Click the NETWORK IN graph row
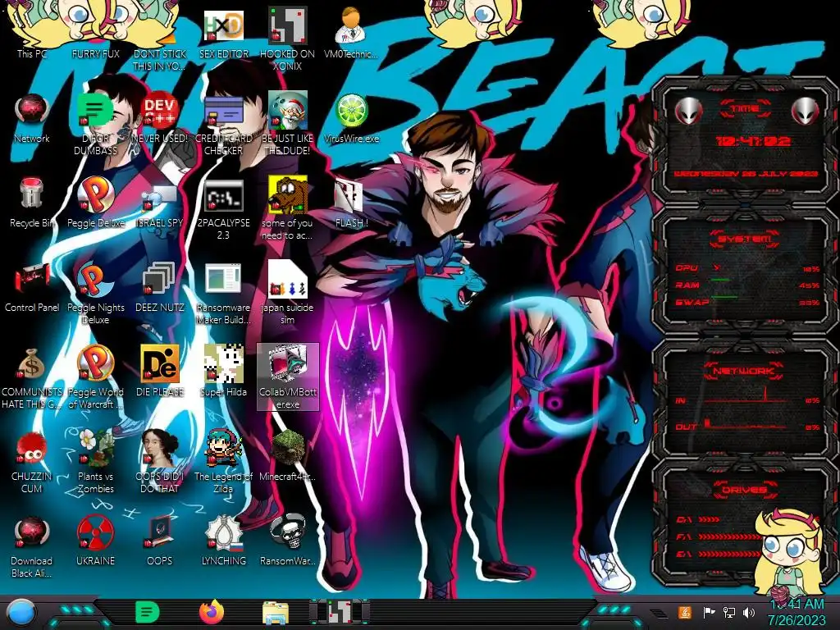The height and width of the screenshot is (630, 840). coord(747,396)
